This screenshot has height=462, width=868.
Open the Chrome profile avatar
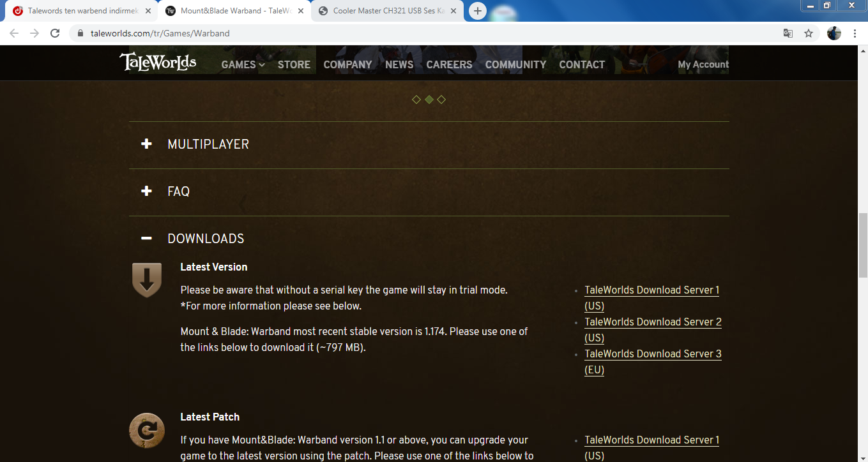[834, 33]
